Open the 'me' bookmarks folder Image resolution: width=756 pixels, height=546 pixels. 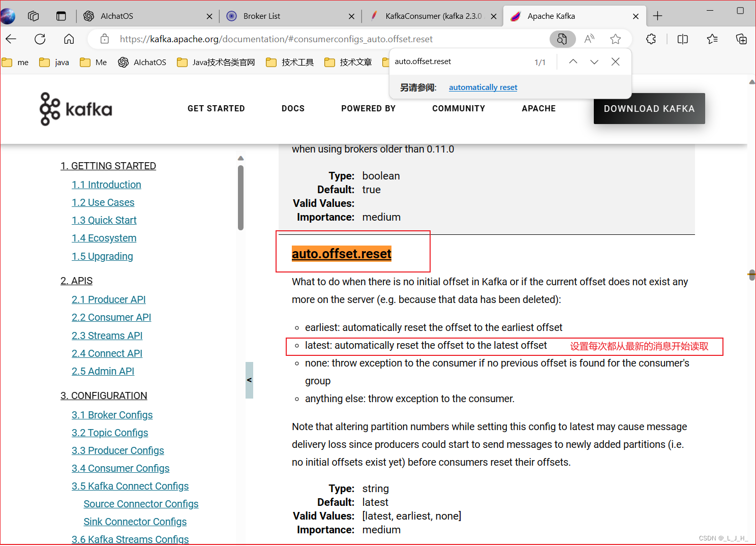(15, 62)
